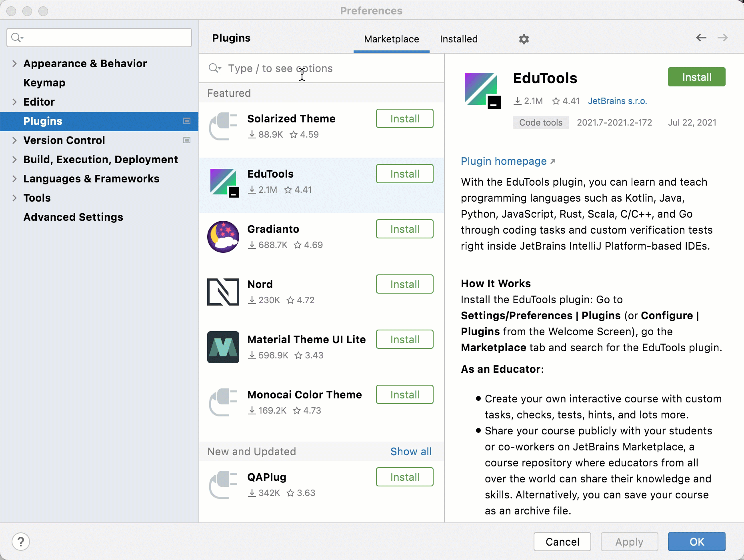Click the Nord plugin icon
The image size is (744, 560).
tap(223, 292)
